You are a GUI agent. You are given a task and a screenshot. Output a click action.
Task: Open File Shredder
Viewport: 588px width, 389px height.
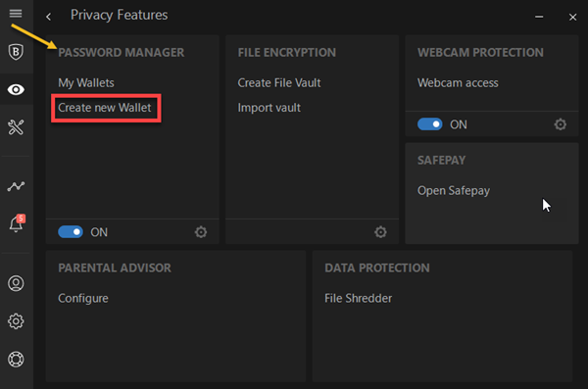pyautogui.click(x=358, y=298)
